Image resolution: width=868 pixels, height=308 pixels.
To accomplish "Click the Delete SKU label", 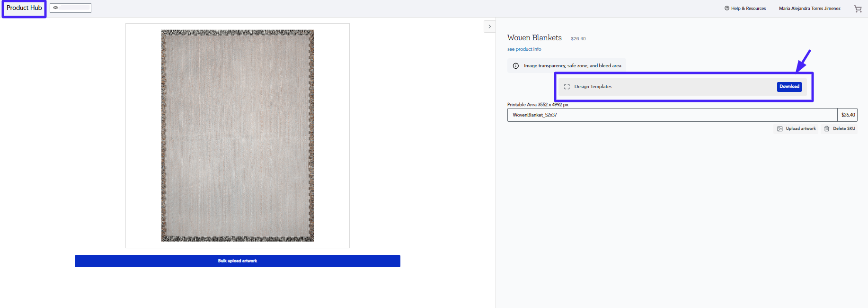I will tap(844, 129).
